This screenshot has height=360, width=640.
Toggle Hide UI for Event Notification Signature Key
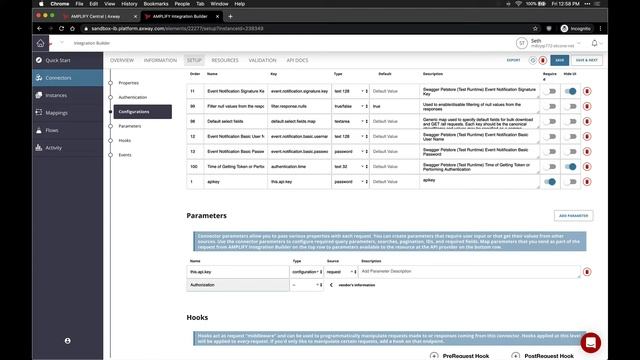[570, 91]
